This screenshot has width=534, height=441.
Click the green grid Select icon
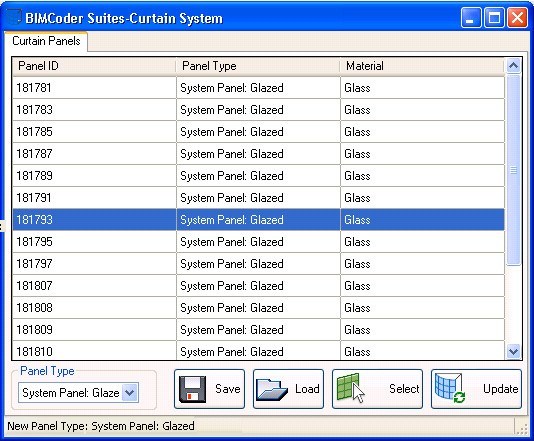coord(350,388)
